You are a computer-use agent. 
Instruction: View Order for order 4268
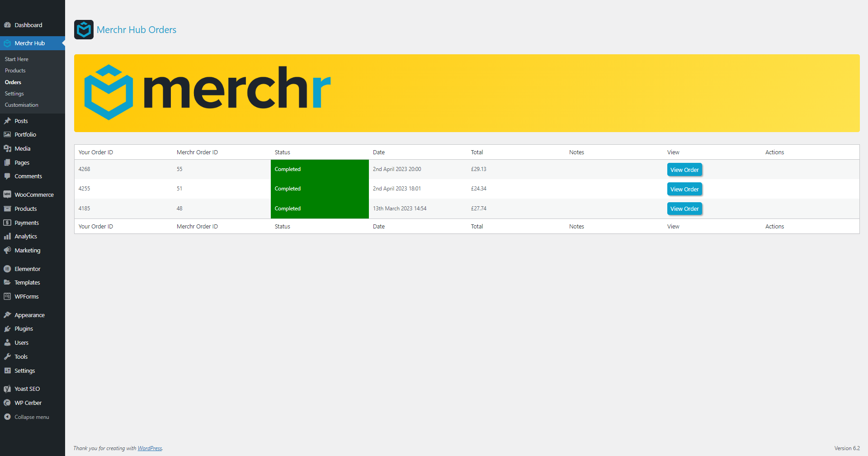point(684,170)
